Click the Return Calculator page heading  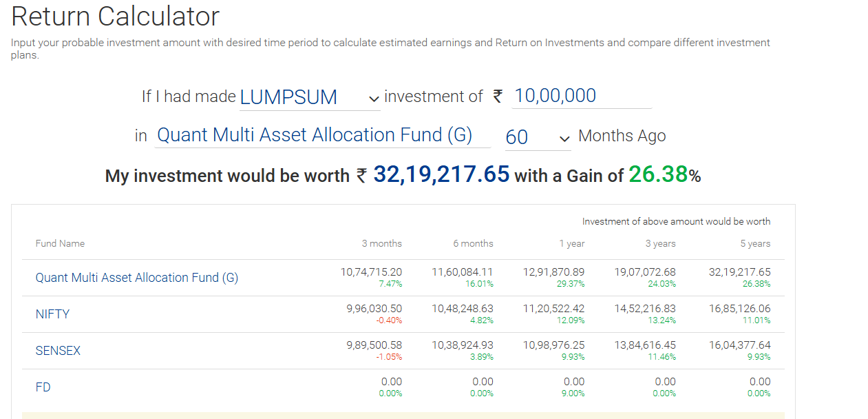click(116, 17)
